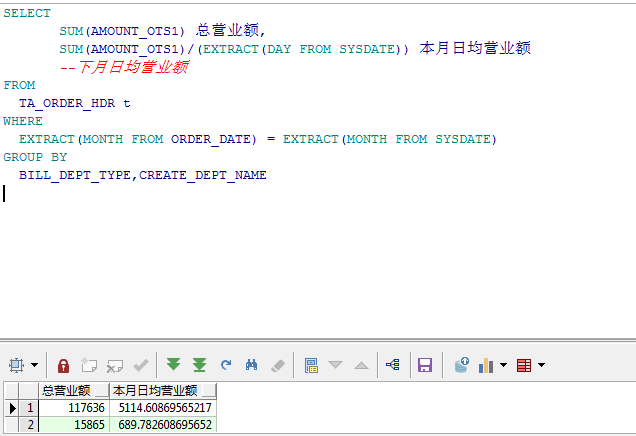Open the dropdown beside the select-cells icon

coord(35,365)
